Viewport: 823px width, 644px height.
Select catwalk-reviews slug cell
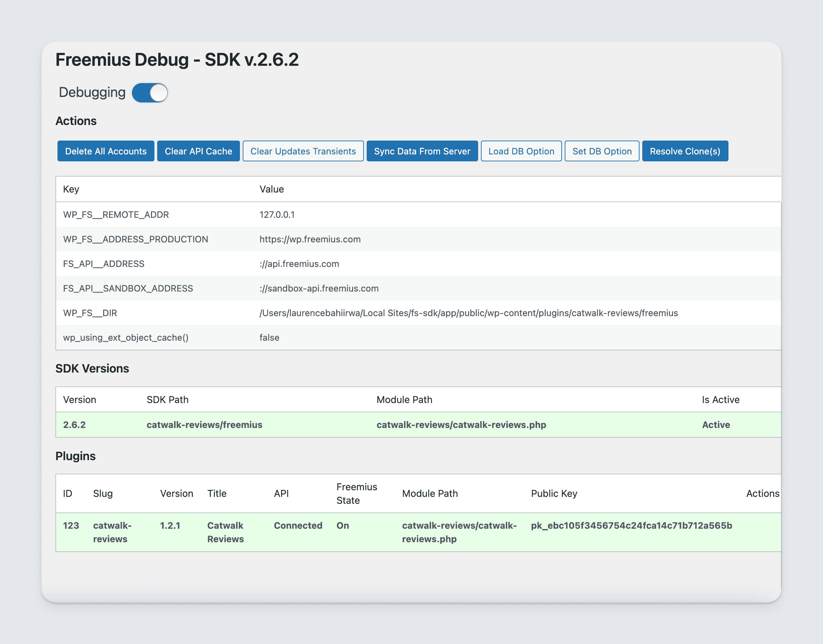tap(112, 532)
